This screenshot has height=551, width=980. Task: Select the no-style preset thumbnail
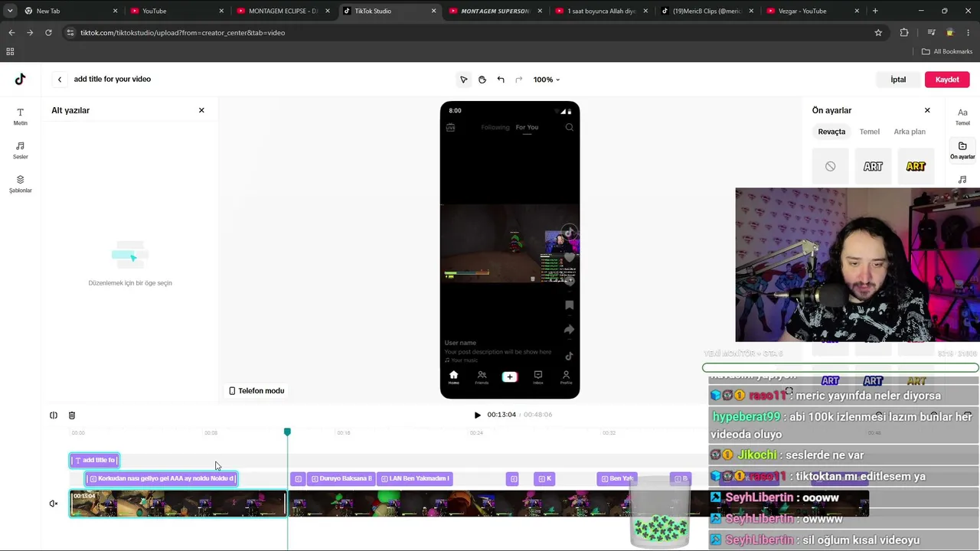coord(830,166)
